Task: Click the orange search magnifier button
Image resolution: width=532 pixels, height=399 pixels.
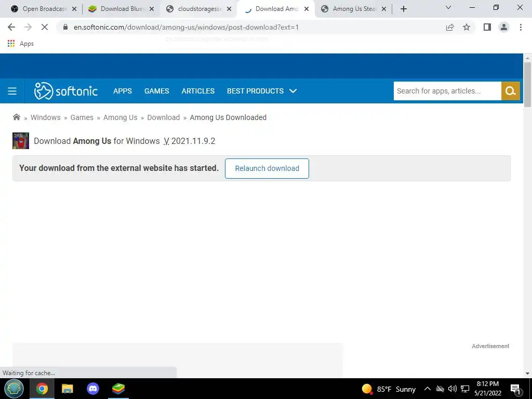Action: click(510, 91)
